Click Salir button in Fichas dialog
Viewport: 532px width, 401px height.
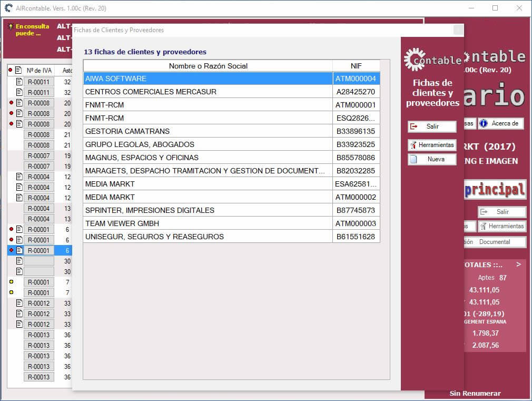pos(432,126)
